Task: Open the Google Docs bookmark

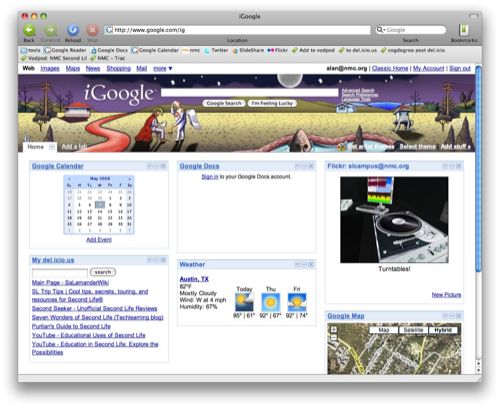Action: (x=109, y=50)
